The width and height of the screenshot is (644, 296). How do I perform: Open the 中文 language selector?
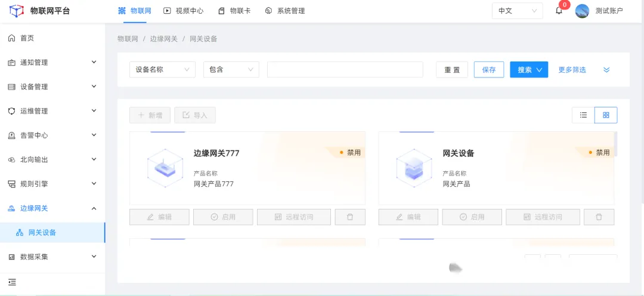517,11
